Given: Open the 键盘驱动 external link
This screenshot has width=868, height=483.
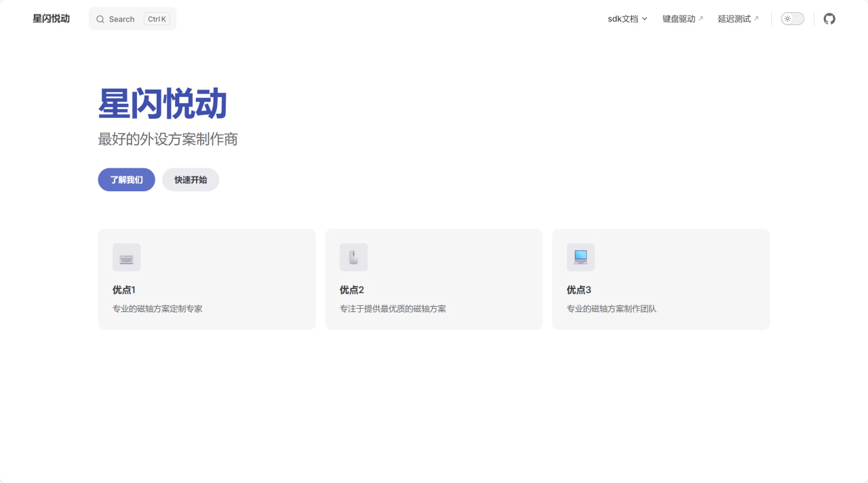Looking at the screenshot, I should point(683,19).
